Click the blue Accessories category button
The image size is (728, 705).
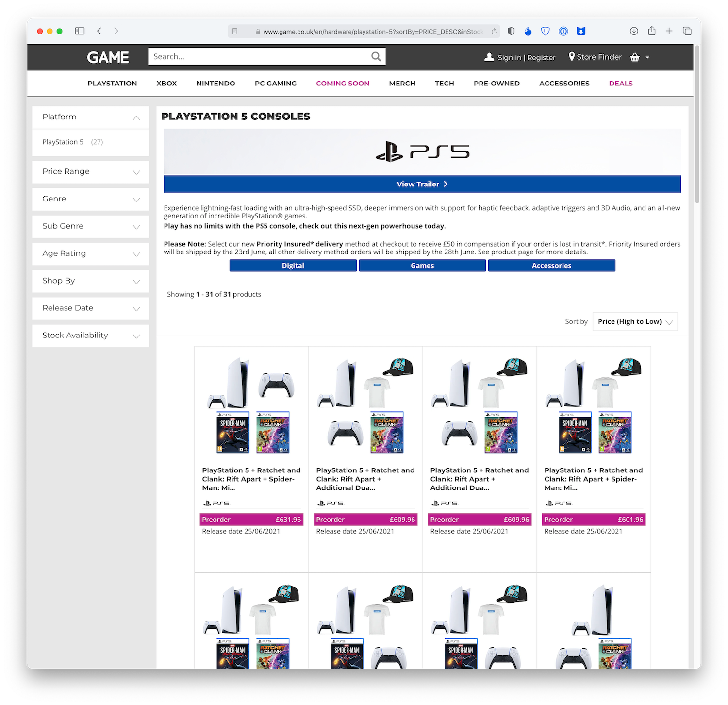pyautogui.click(x=551, y=266)
